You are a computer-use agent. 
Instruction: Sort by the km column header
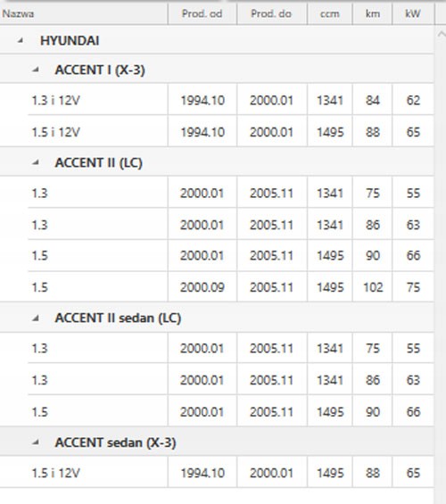click(373, 13)
